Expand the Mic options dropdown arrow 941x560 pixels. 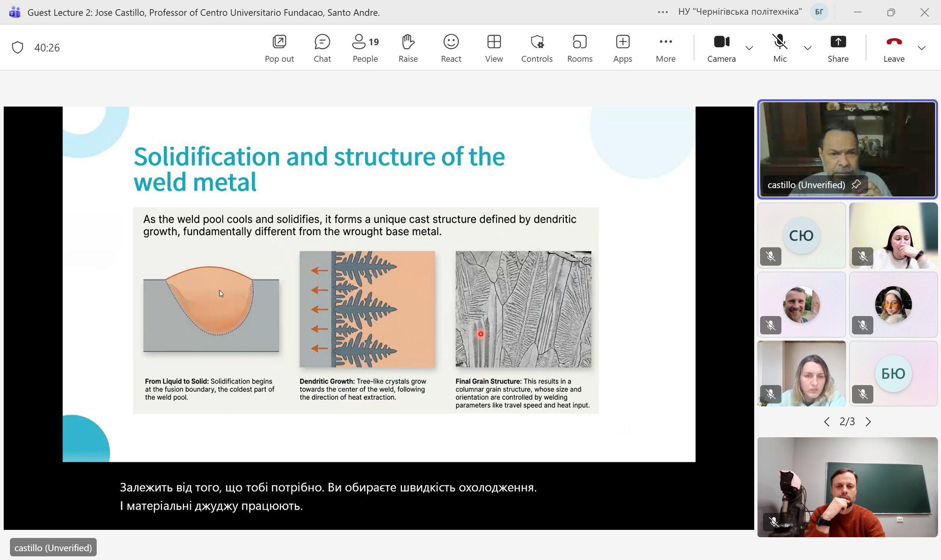[808, 48]
